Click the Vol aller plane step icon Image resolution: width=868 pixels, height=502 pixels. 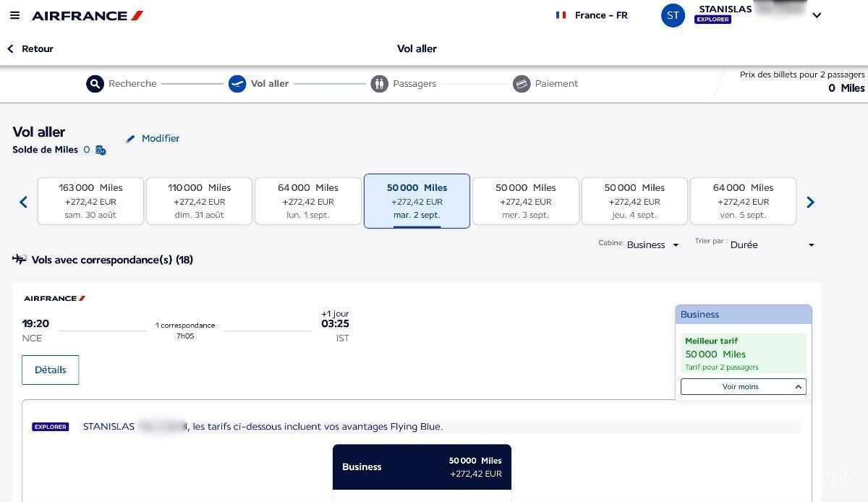(x=237, y=84)
